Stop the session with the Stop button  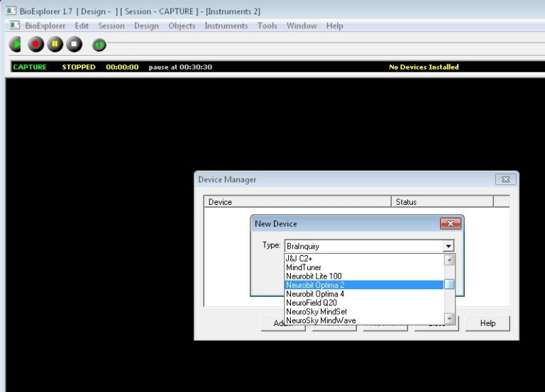tap(74, 45)
